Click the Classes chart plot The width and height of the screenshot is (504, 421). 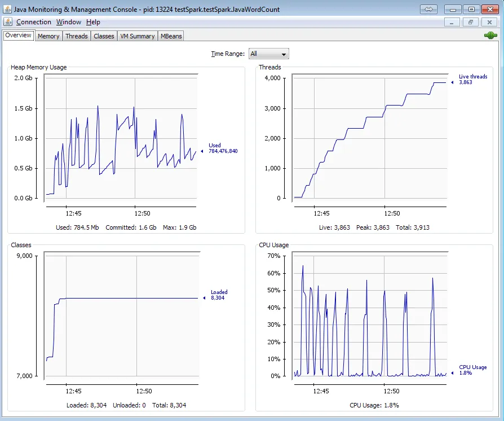click(122, 315)
